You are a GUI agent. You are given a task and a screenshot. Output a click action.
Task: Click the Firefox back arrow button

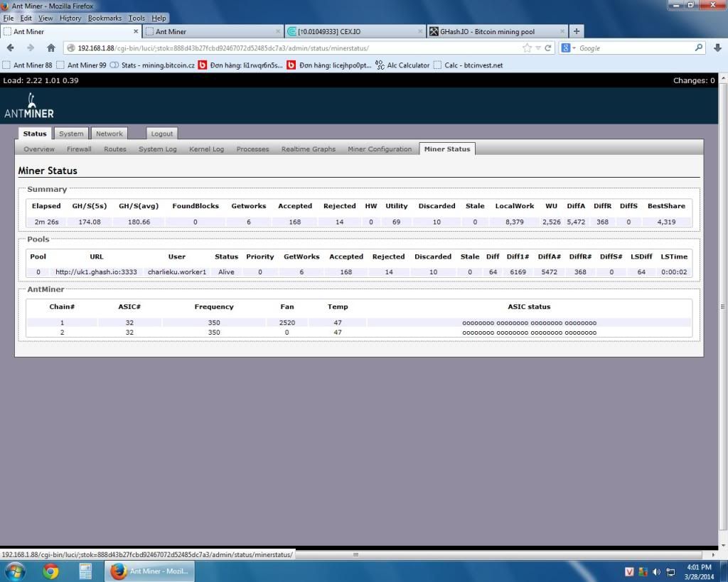click(11, 48)
